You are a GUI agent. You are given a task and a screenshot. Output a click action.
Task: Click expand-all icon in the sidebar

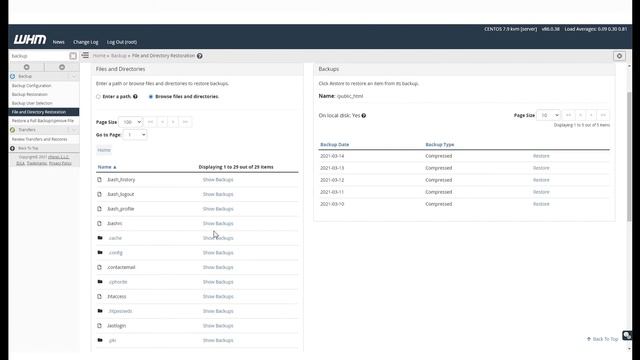[x=27, y=67]
